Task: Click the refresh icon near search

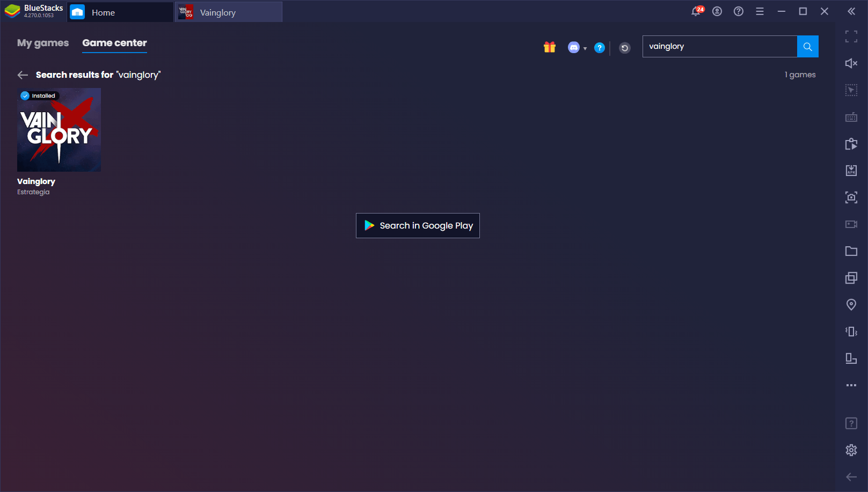Action: click(x=625, y=48)
